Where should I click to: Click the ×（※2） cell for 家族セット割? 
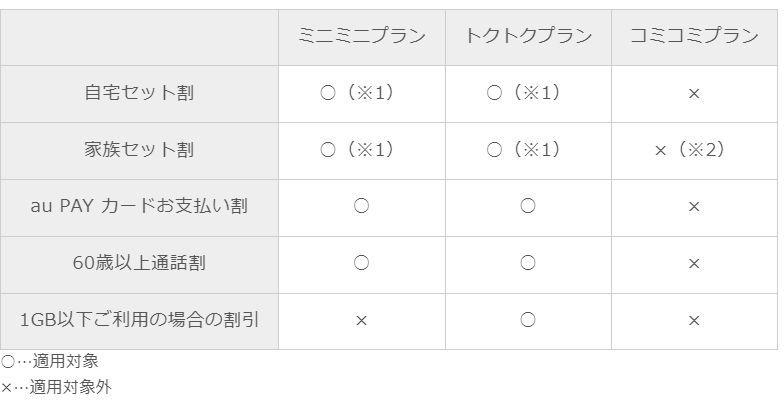click(x=694, y=150)
